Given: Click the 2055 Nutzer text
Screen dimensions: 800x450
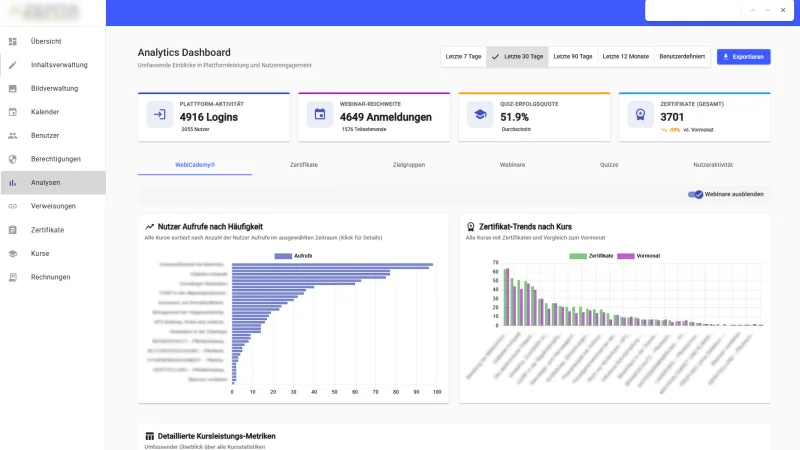Looking at the screenshot, I should [195, 130].
